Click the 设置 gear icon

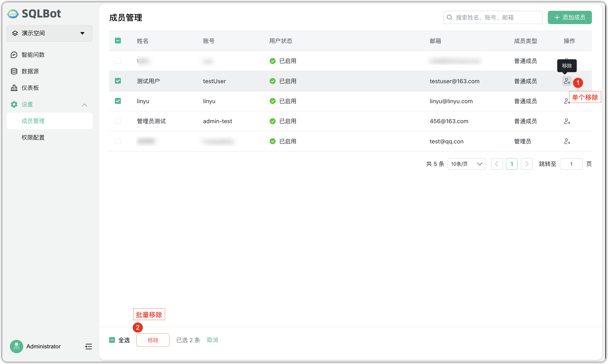14,104
